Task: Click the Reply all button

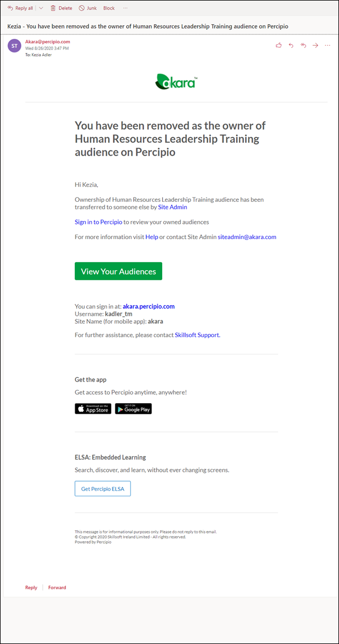Action: click(x=20, y=8)
